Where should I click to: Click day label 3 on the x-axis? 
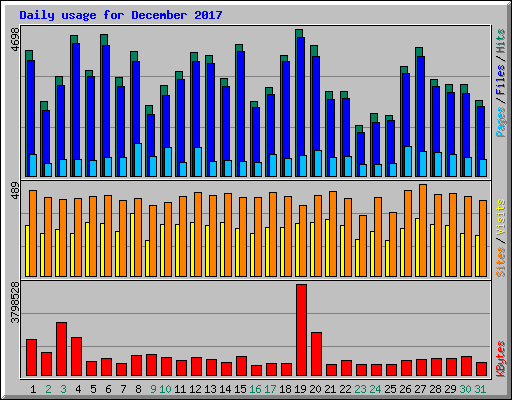point(63,389)
